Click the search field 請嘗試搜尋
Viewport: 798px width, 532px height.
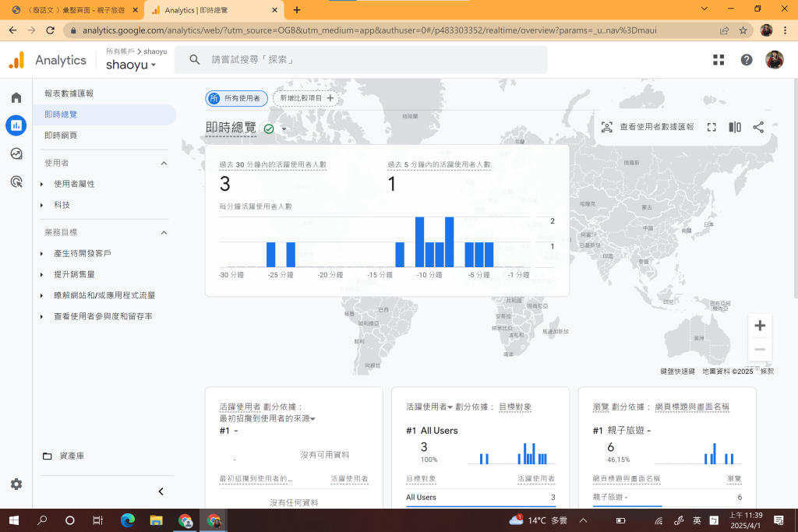tap(366, 60)
